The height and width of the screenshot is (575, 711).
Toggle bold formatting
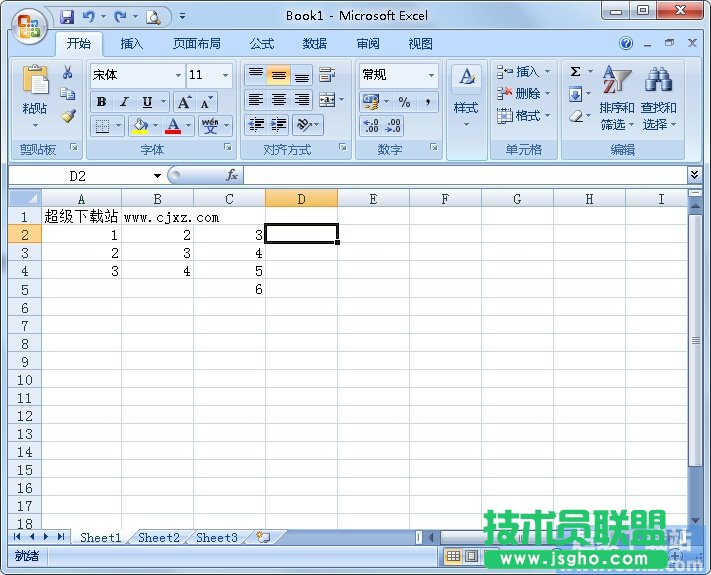coord(101,102)
